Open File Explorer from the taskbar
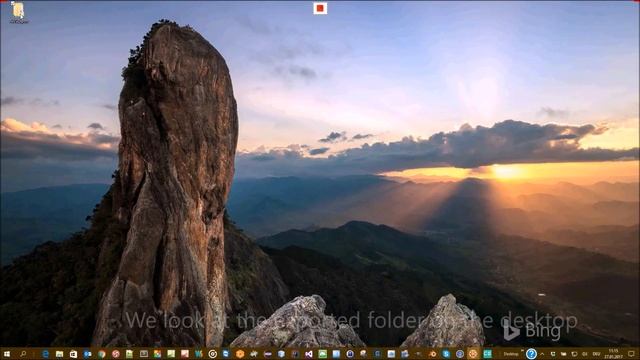 [x=60, y=354]
